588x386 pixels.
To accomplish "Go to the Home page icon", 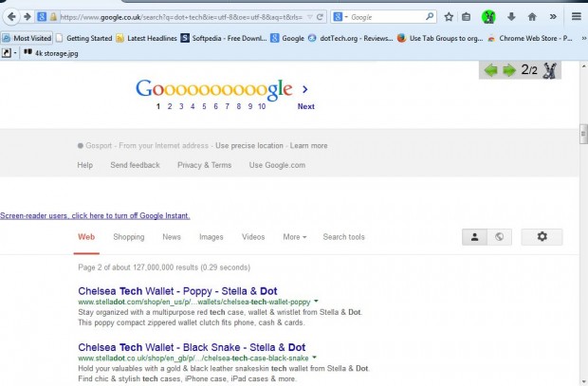I will coord(532,17).
